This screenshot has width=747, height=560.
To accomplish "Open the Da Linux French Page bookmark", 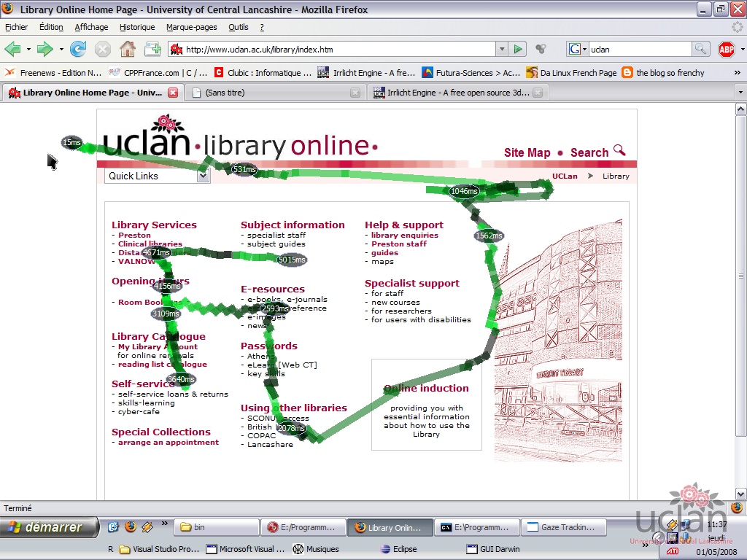I will [x=572, y=72].
